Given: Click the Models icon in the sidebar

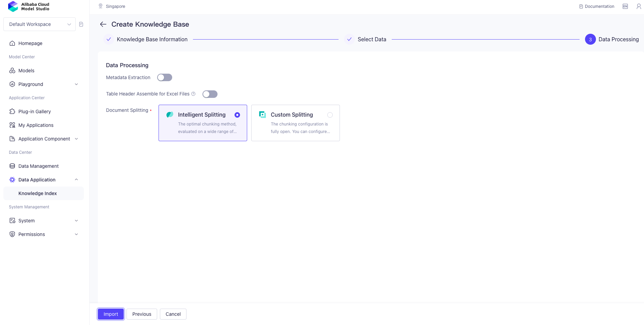Looking at the screenshot, I should click(x=12, y=71).
